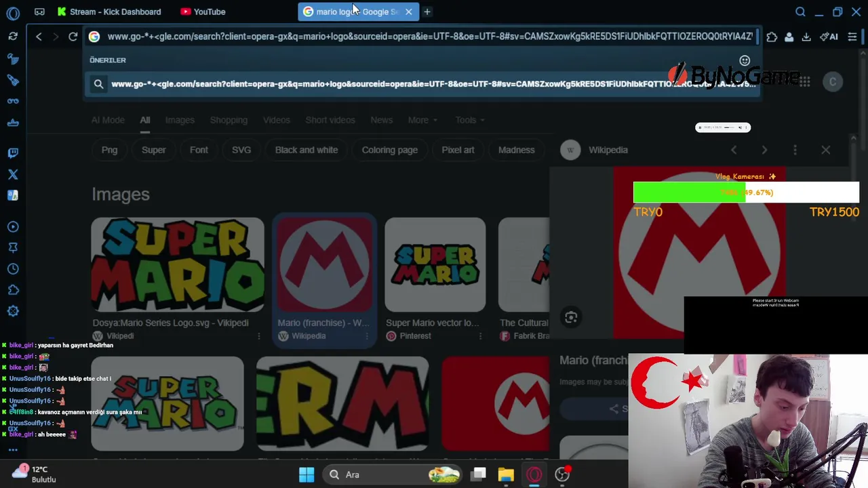The height and width of the screenshot is (488, 868).
Task: Click the smiley emoji icon in suggestions
Action: pyautogui.click(x=745, y=61)
